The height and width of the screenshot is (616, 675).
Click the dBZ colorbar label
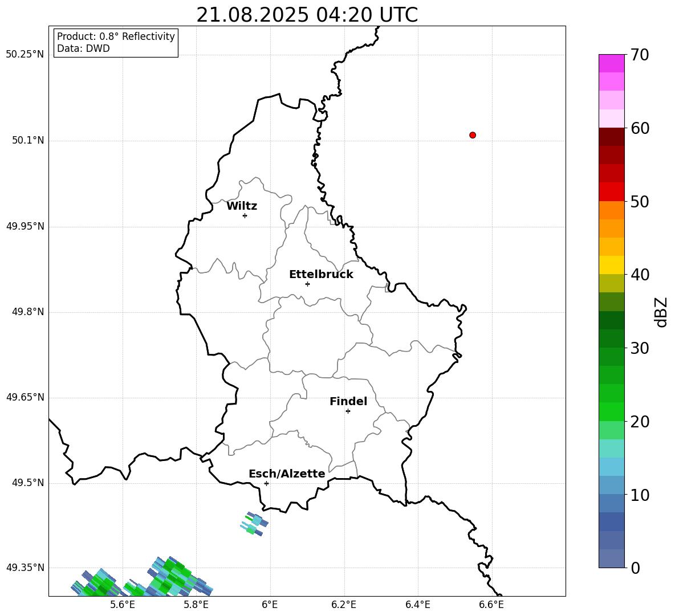coord(661,312)
